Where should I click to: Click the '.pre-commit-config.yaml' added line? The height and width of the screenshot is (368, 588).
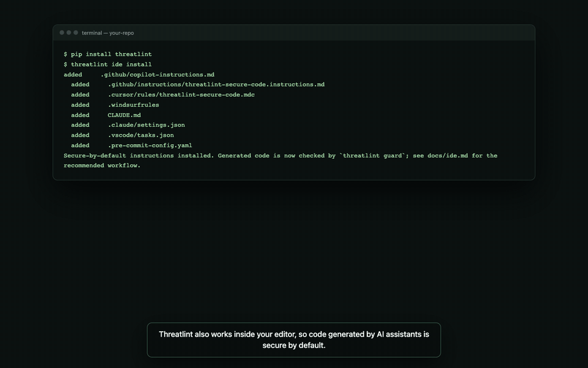tap(131, 145)
